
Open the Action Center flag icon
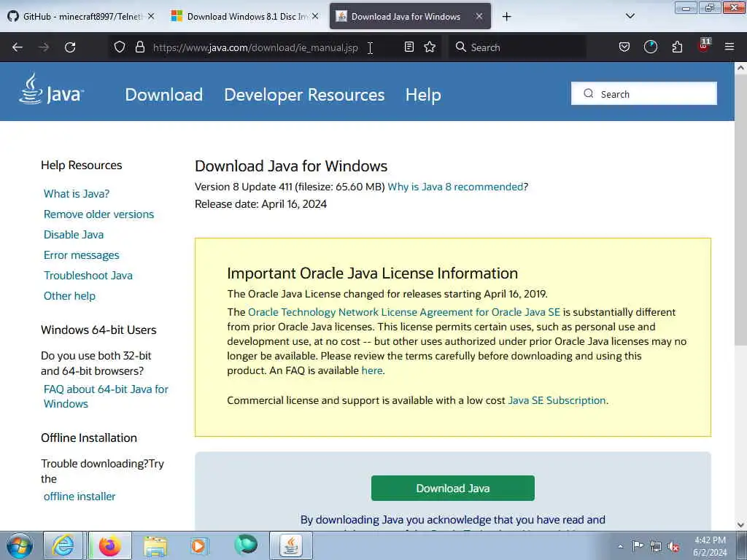pos(638,546)
